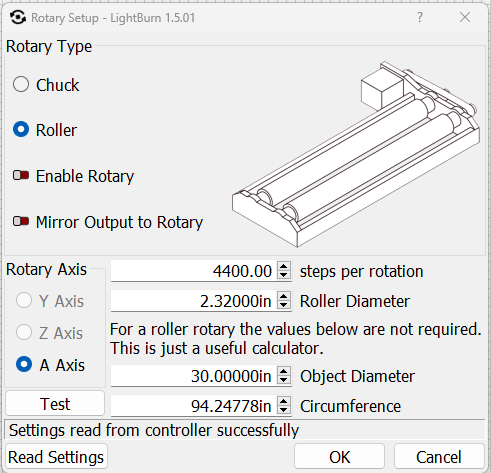
Task: Decrease Roller Diameter with down arrow
Action: coord(284,305)
